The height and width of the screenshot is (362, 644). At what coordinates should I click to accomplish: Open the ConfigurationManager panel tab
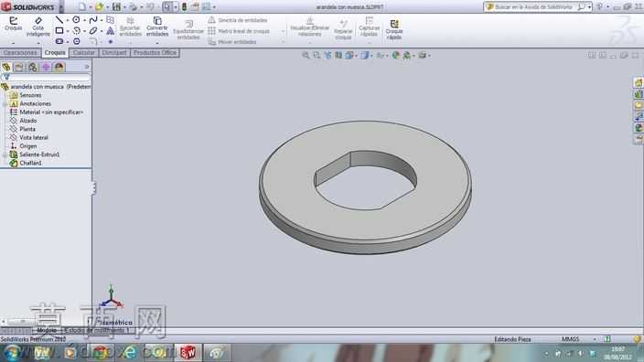tap(32, 67)
